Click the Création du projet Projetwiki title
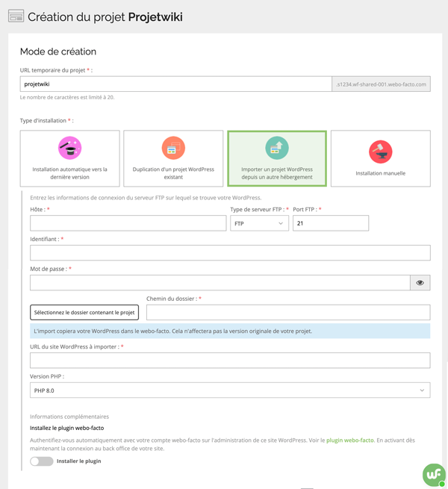Image resolution: width=448 pixels, height=489 pixels. (105, 17)
